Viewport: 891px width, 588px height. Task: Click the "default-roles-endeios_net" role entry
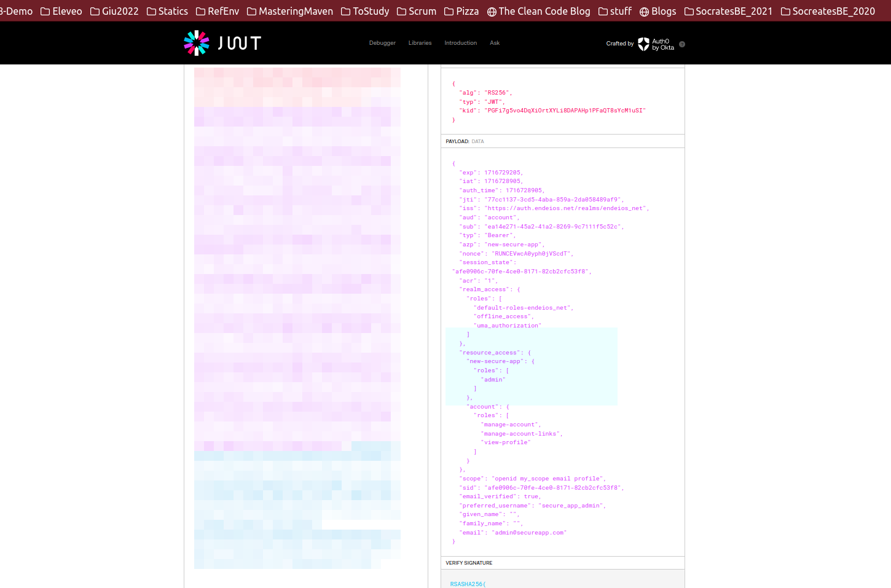pos(523,308)
